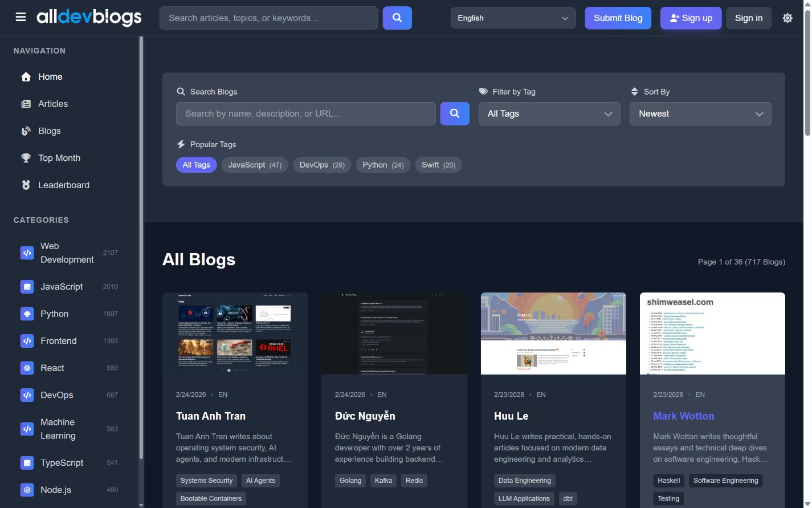This screenshot has width=812, height=508.
Task: Open the All Tags filter dropdown
Action: coord(549,113)
